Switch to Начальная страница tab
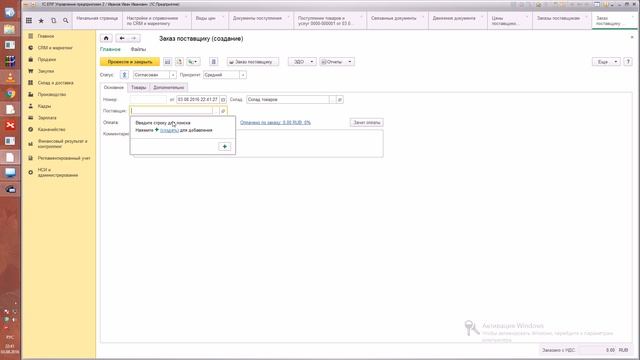The width and height of the screenshot is (640, 360). point(97,19)
